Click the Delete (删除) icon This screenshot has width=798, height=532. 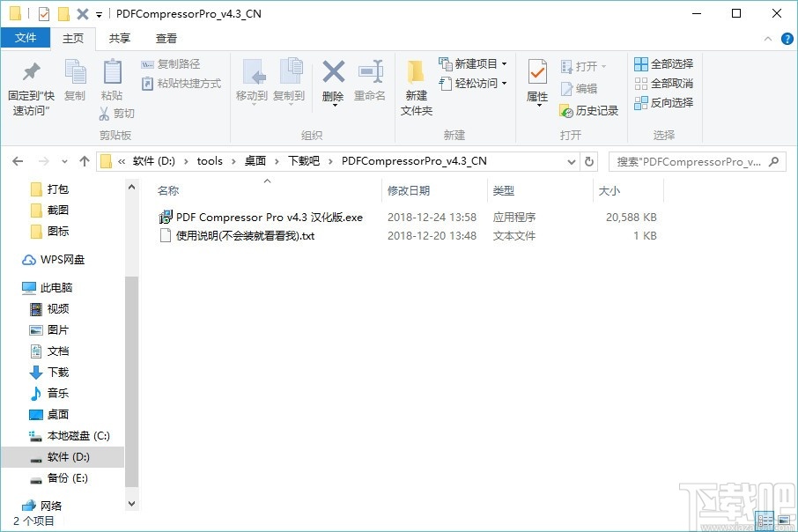click(x=333, y=79)
